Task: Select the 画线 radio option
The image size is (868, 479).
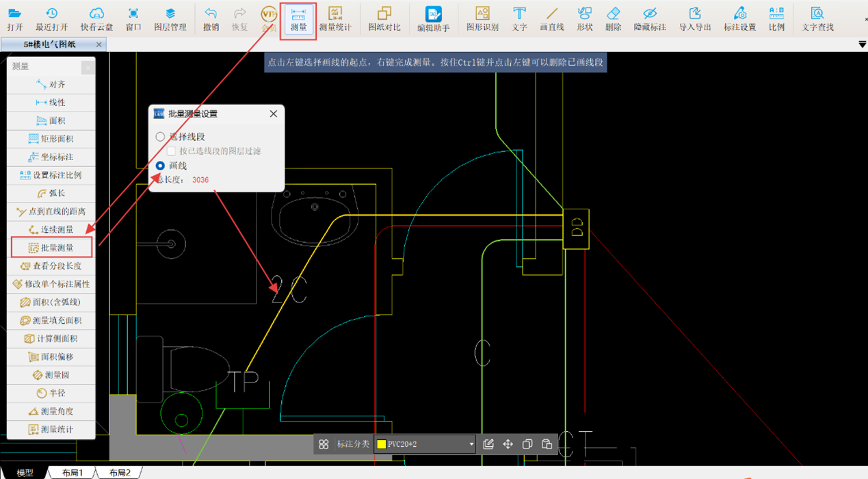Action: [161, 166]
